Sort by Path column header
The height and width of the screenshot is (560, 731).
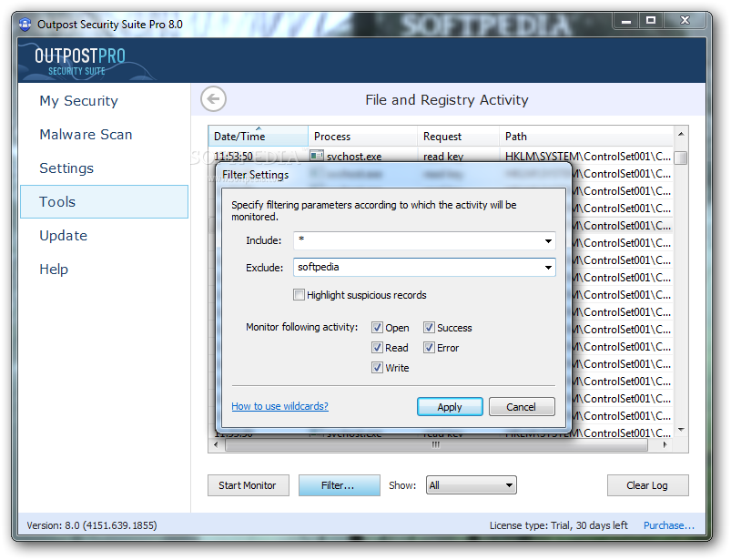coord(586,137)
